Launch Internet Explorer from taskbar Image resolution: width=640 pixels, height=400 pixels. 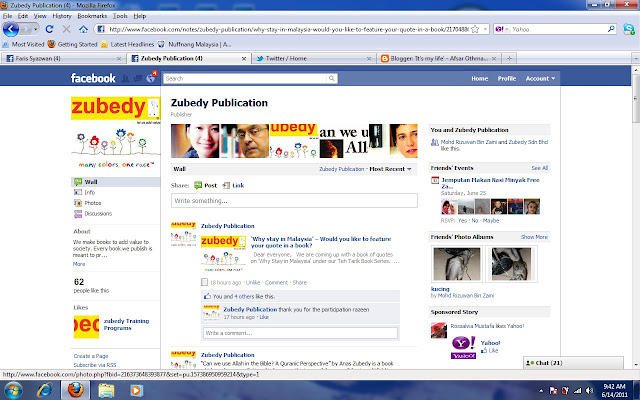click(44, 390)
